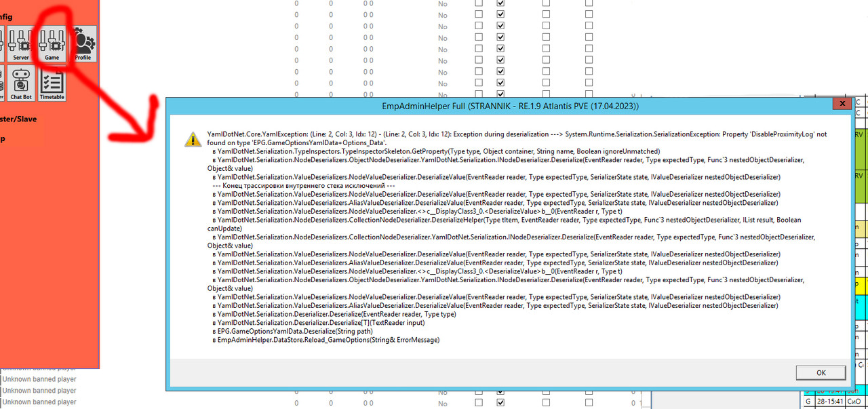This screenshot has width=868, height=409.
Task: Select the last Unknown banned player entry
Action: tap(39, 402)
